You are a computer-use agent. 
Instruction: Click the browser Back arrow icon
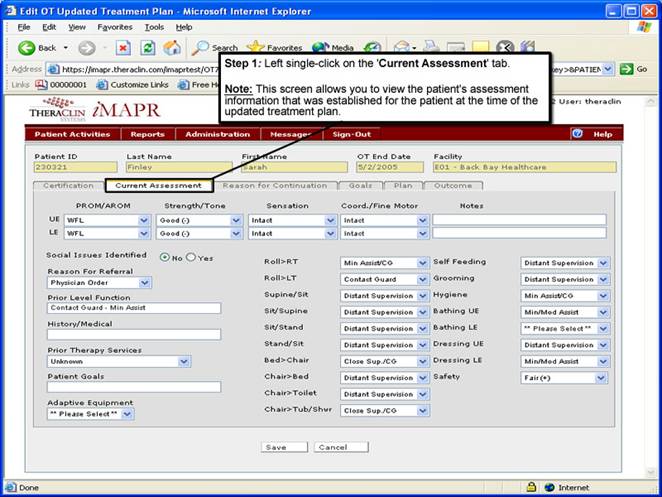(26, 47)
